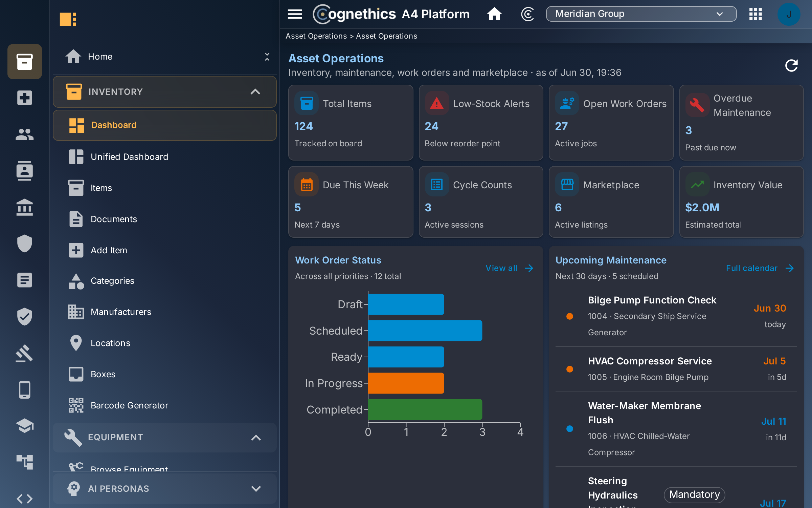
Task: Open the mobile phone icon in rail
Action: (25, 389)
